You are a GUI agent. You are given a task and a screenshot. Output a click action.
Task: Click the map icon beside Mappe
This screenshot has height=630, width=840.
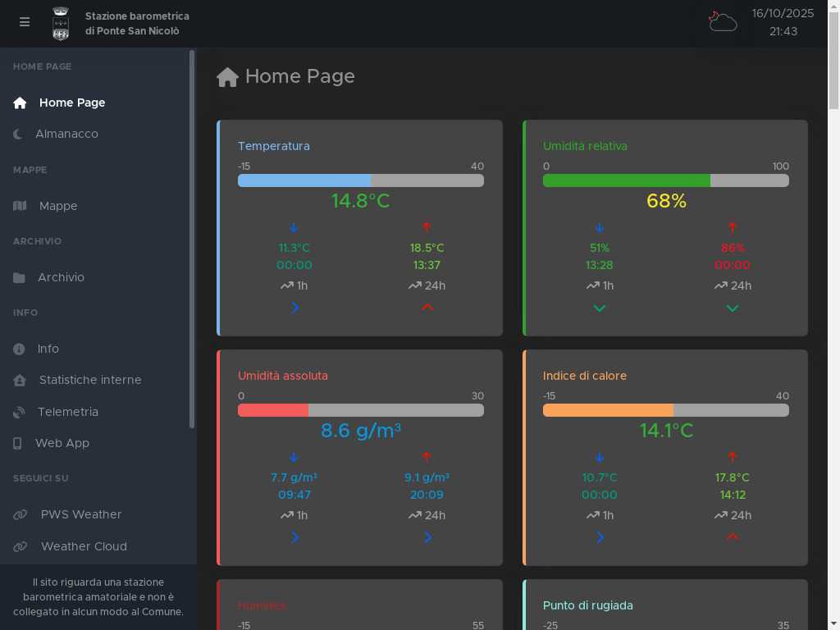click(x=20, y=206)
